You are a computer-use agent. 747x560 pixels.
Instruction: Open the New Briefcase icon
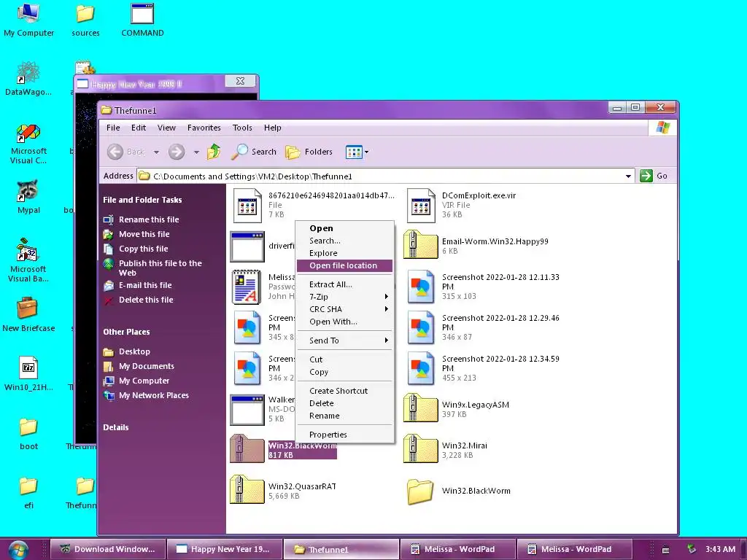[28, 314]
